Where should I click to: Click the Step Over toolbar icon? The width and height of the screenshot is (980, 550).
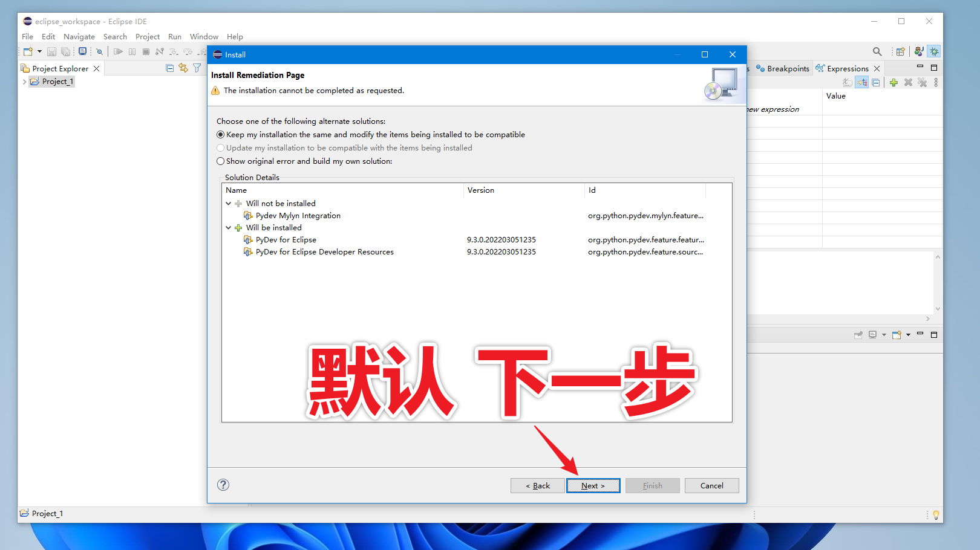[188, 51]
